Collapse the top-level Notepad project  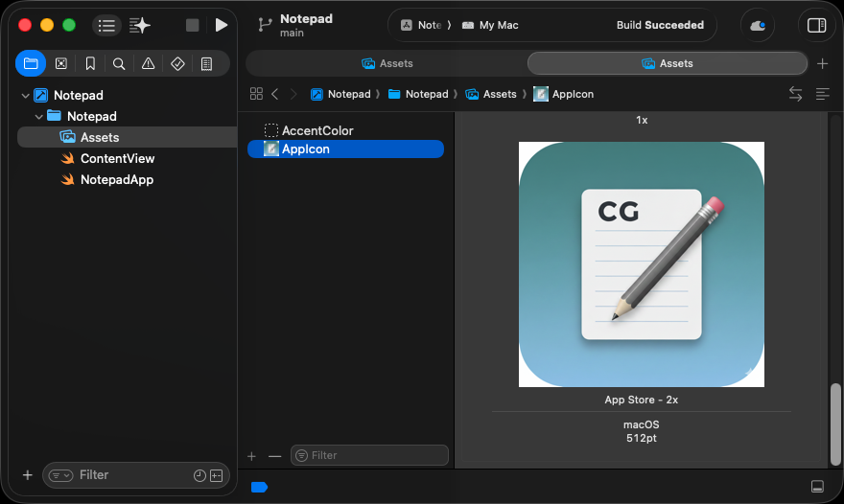tap(25, 96)
